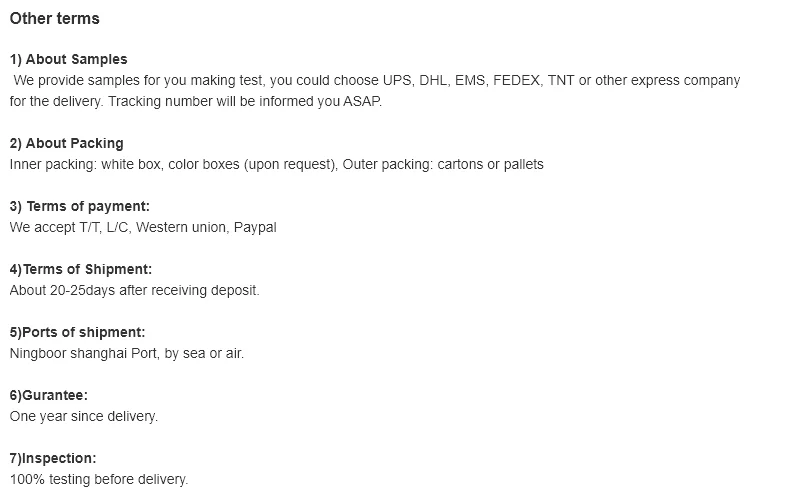Click the "7)Inspection:" heading

click(53, 458)
